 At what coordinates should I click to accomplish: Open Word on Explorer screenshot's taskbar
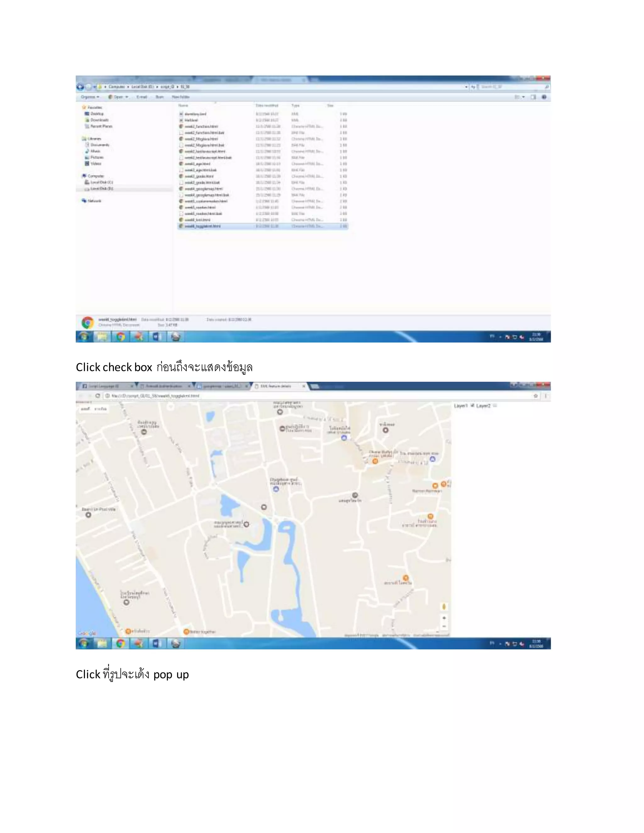(157, 337)
